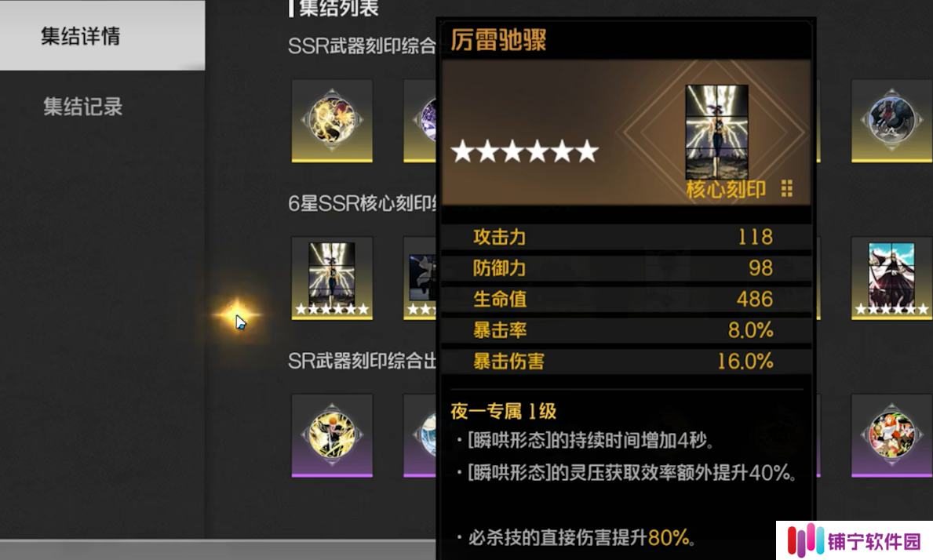This screenshot has width=933, height=560.
Task: Switch to the 集结记录 tab
Action: coord(82,107)
